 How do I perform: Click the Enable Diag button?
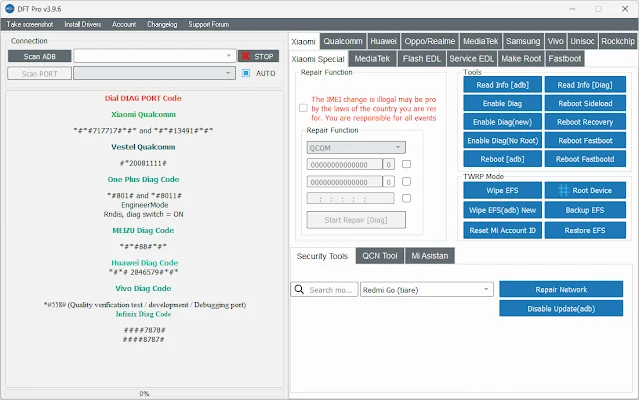[502, 103]
